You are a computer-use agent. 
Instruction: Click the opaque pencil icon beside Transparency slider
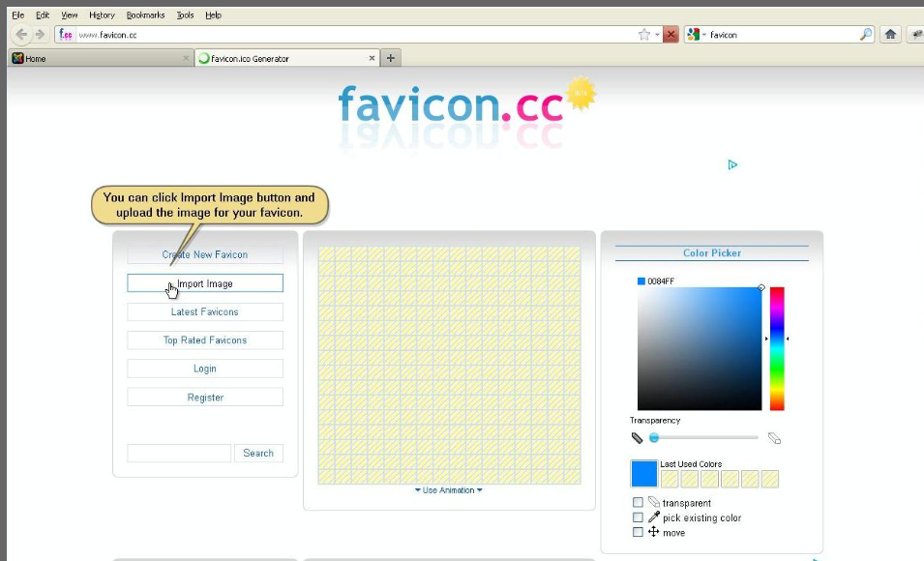pyautogui.click(x=637, y=438)
